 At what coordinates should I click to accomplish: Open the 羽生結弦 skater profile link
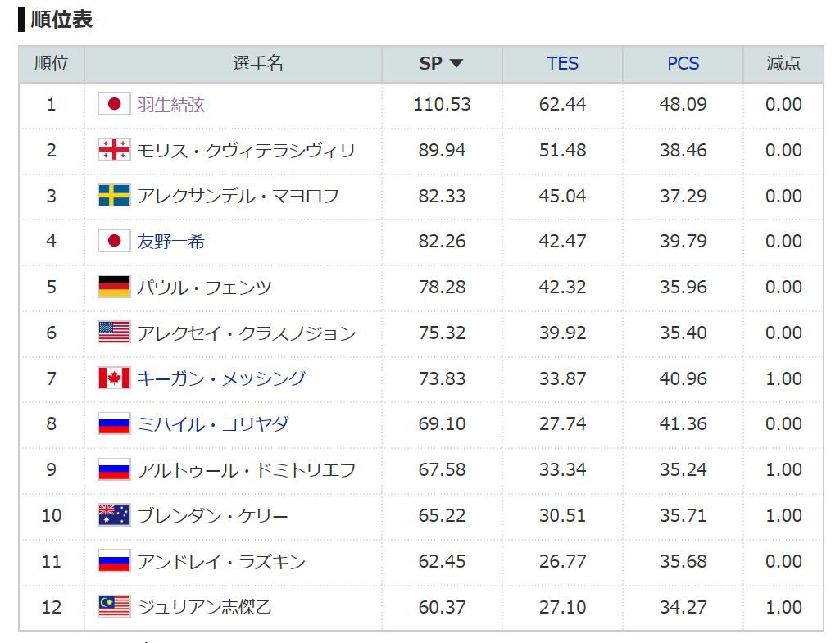[170, 105]
